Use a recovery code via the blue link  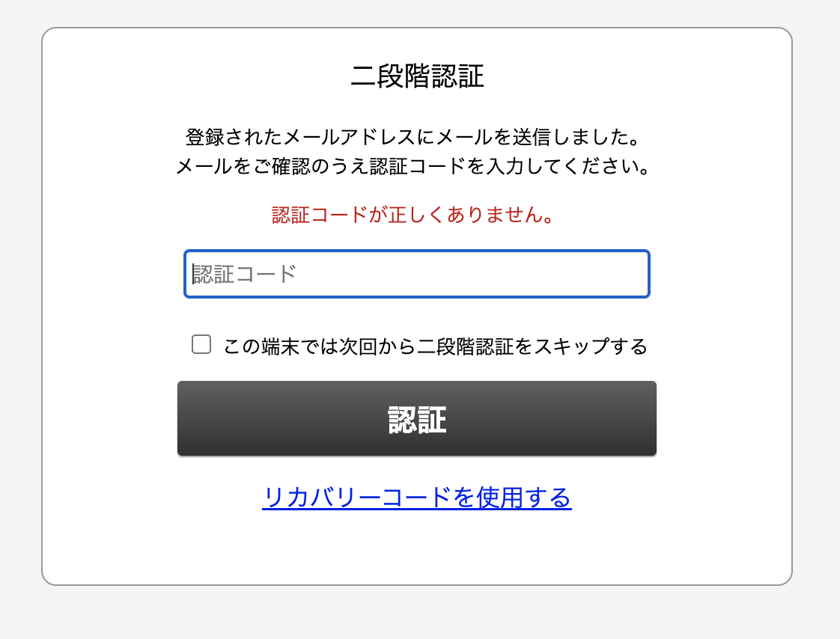click(417, 498)
